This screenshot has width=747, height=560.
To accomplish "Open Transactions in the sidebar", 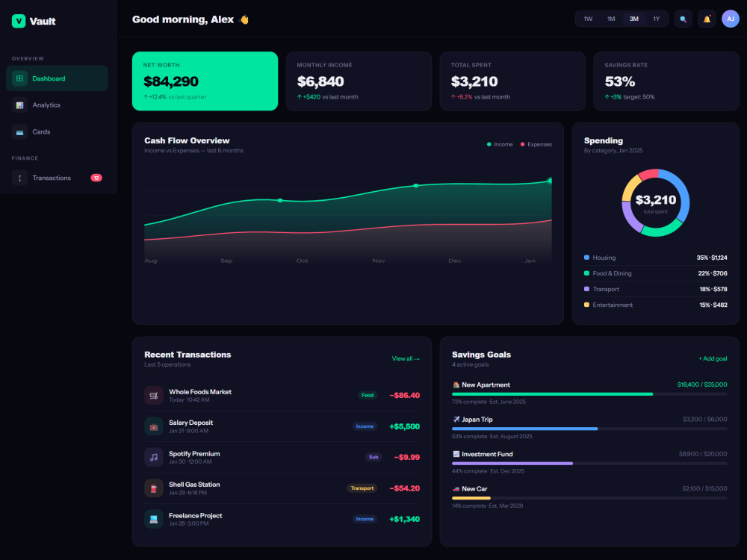I will pos(58,178).
